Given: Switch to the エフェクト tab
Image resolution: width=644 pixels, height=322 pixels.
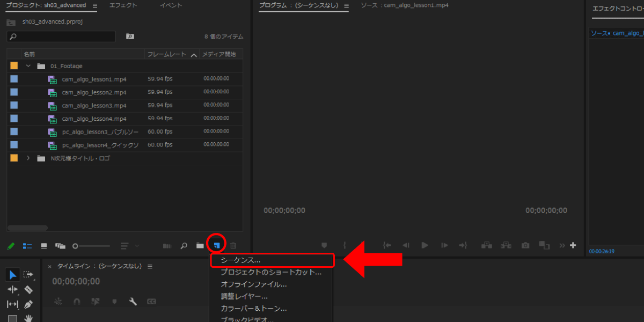Looking at the screenshot, I should [x=123, y=5].
